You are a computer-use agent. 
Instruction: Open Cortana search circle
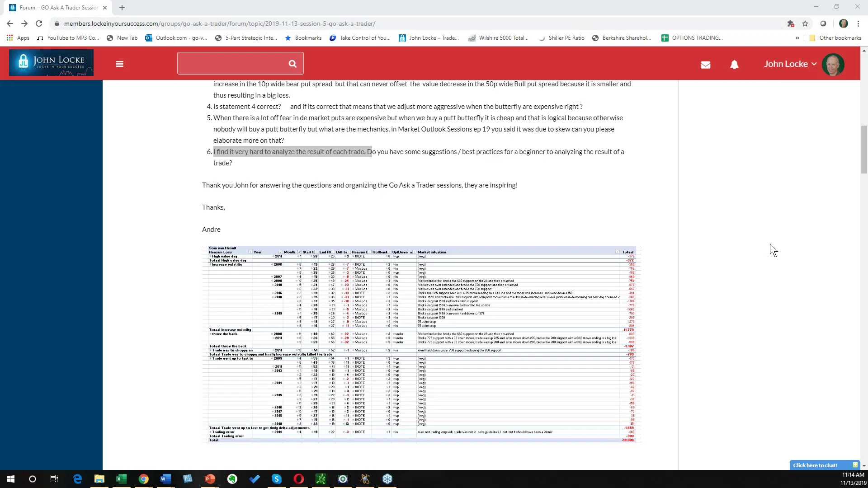[33, 479]
